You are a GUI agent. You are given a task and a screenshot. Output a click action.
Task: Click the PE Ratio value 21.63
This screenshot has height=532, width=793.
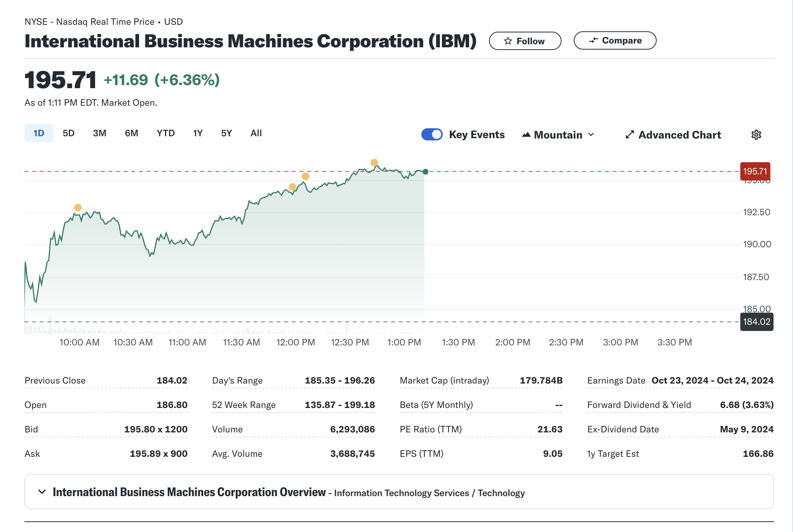coord(550,429)
